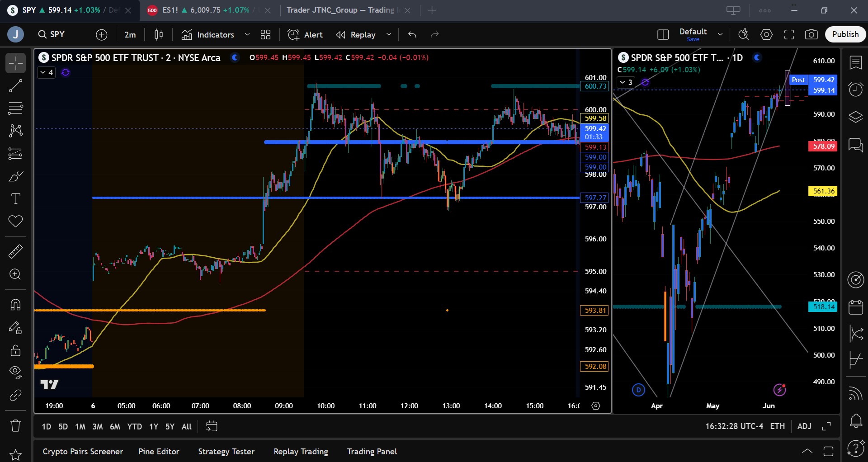
Task: Take a chart snapshot with camera
Action: 811,34
